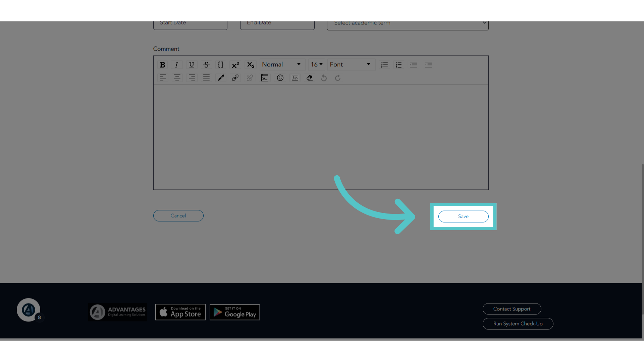Apply strikethrough formatting
This screenshot has height=362, width=644.
click(206, 65)
